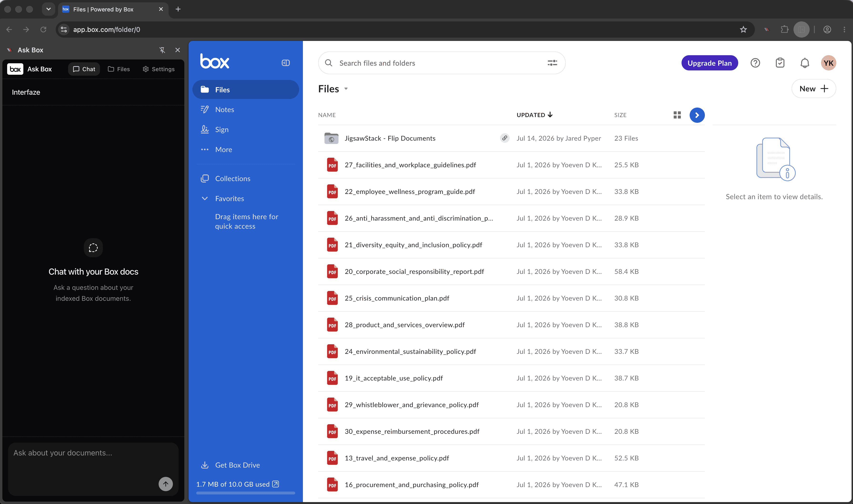The image size is (853, 504).
Task: Open the Settings tab in Ask Box
Action: pyautogui.click(x=158, y=69)
